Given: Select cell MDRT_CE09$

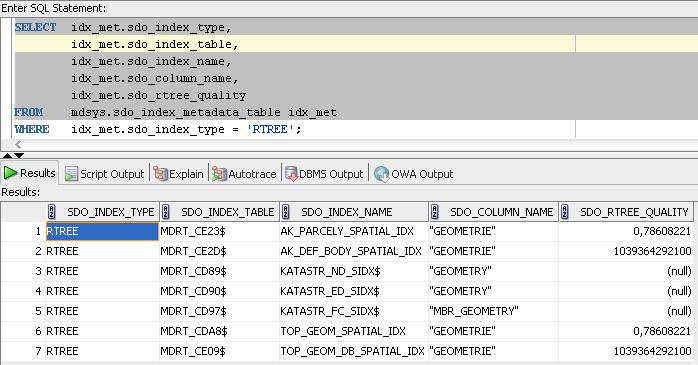Looking at the screenshot, I should click(219, 351).
